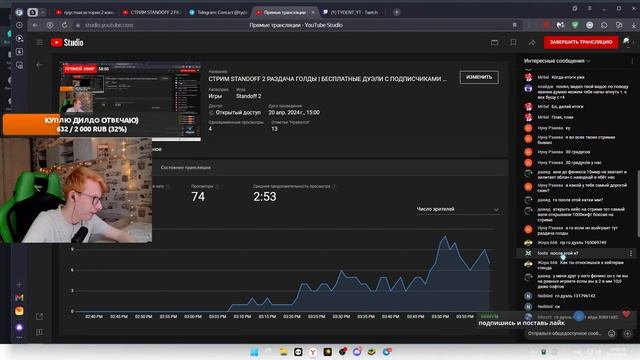
Task: Open Windows Start button
Action: (x=254, y=352)
